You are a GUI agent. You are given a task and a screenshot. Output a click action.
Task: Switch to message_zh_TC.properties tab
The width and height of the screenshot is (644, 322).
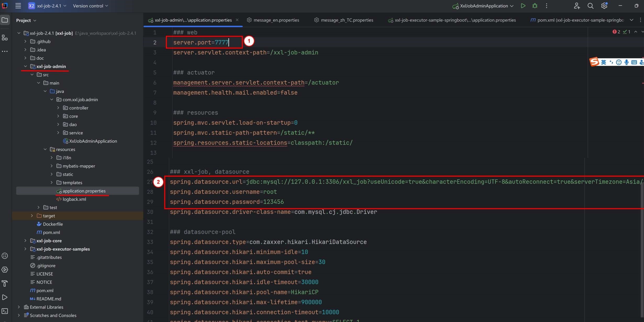[347, 20]
